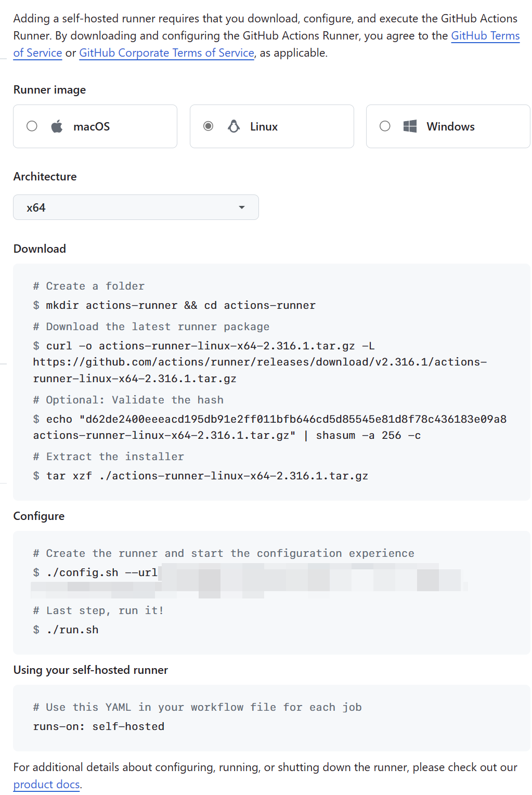Select the Linux radio button
The image size is (532, 795).
click(x=208, y=126)
